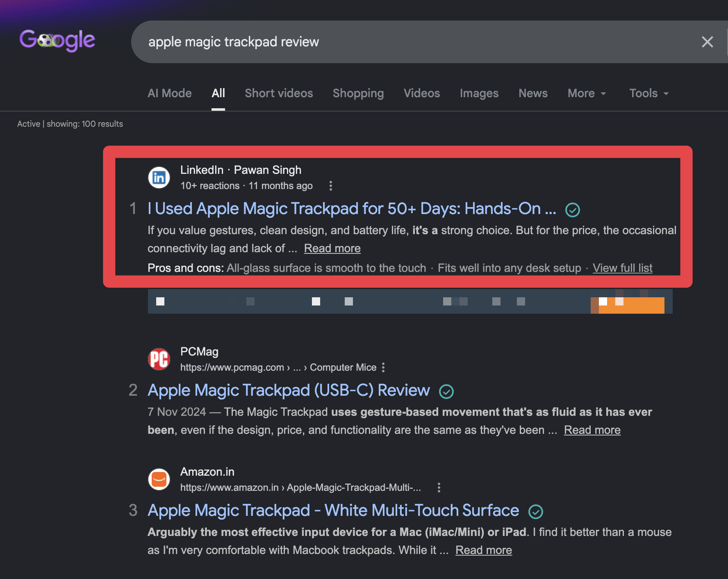The height and width of the screenshot is (579, 728).
Task: Click Read more in Amazon.in snippet
Action: click(x=483, y=550)
